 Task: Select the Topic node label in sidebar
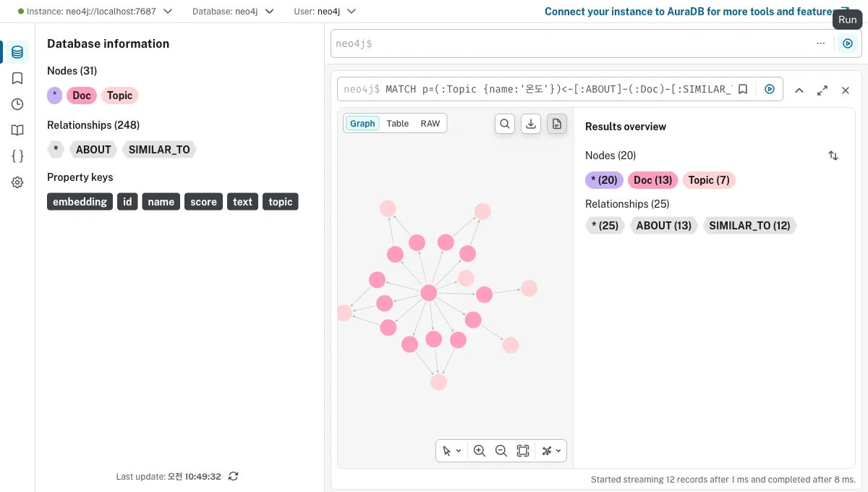119,96
